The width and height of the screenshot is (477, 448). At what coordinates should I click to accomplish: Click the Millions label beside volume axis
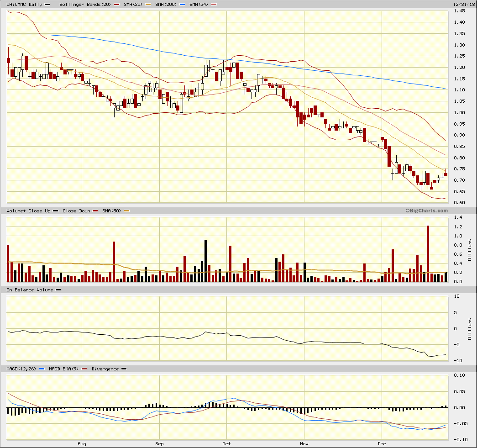tap(470, 250)
